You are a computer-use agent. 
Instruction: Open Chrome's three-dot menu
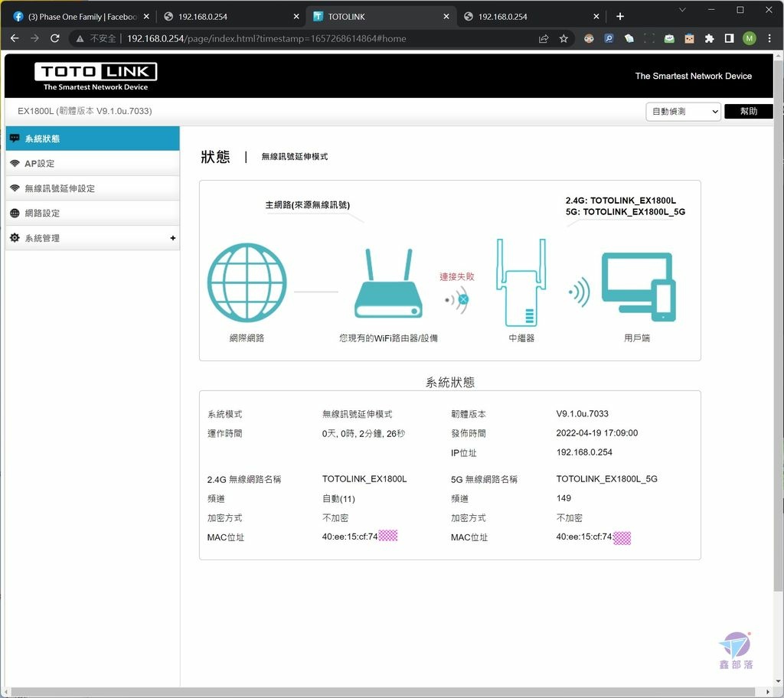[769, 38]
